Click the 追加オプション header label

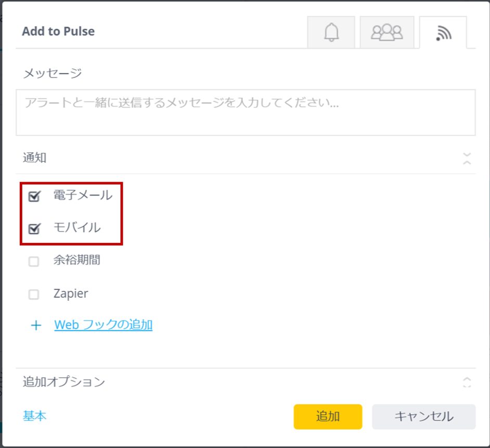coord(64,382)
